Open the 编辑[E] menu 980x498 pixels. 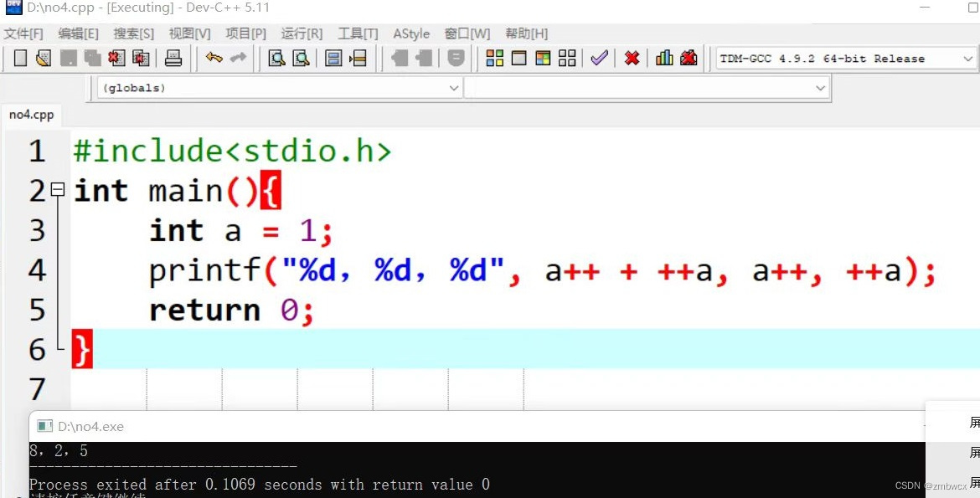78,33
